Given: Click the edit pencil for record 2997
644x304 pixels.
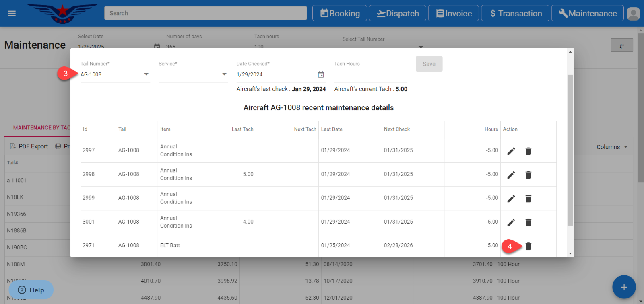Looking at the screenshot, I should (511, 151).
